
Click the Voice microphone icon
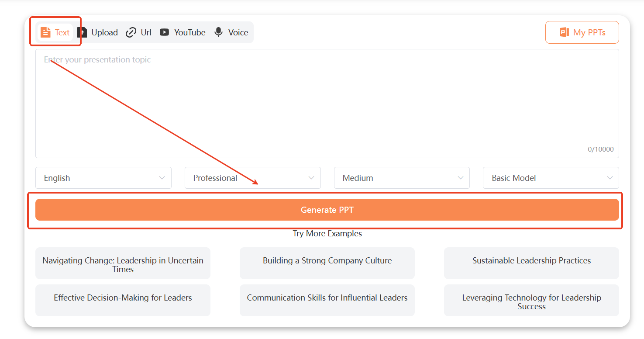pos(219,32)
